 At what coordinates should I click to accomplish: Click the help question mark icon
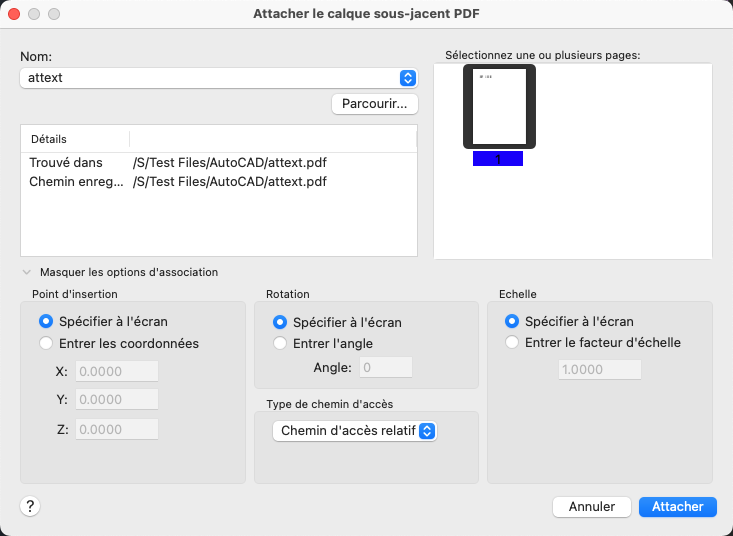[x=30, y=507]
